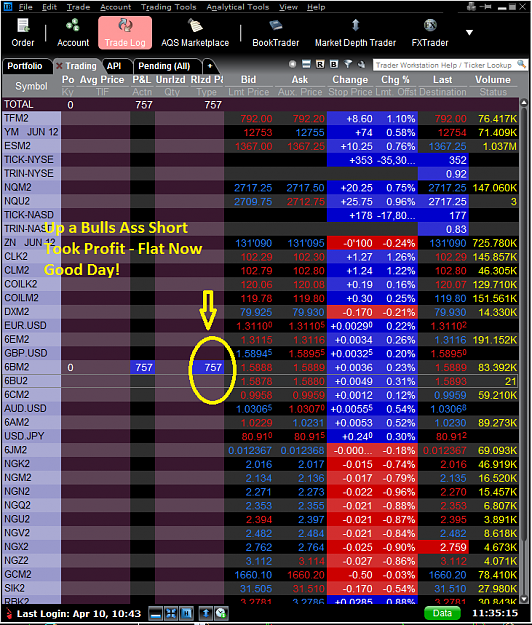Screen dimensions: 532x625
Task: Click the blue H icon in status bar
Action: point(186,613)
